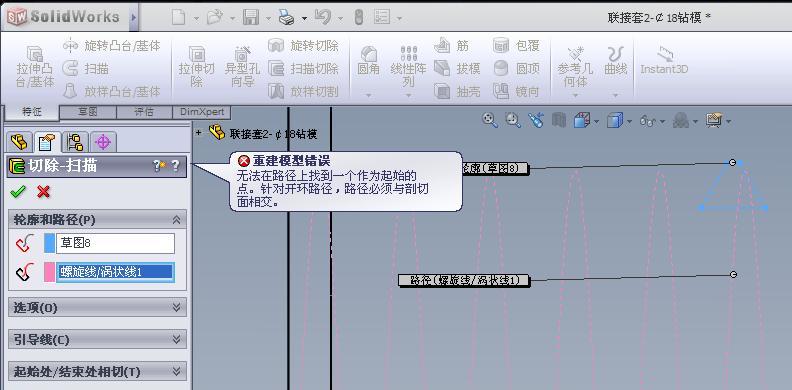Select the Mirror (镜向) tool

[516, 91]
